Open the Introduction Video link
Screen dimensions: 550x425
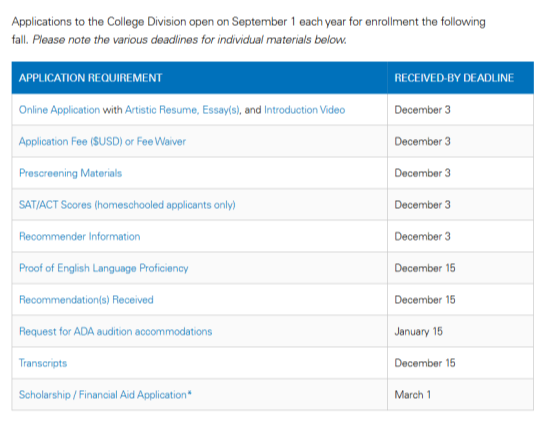click(304, 110)
